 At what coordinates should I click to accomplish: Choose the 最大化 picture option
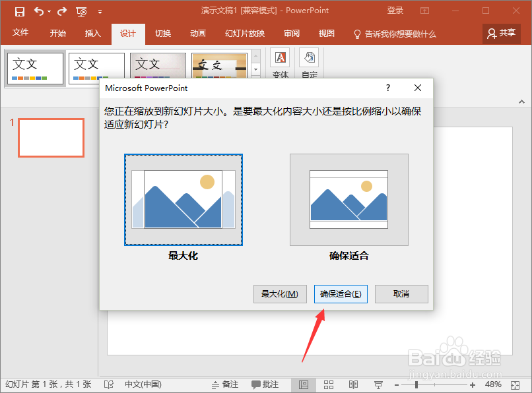[183, 200]
